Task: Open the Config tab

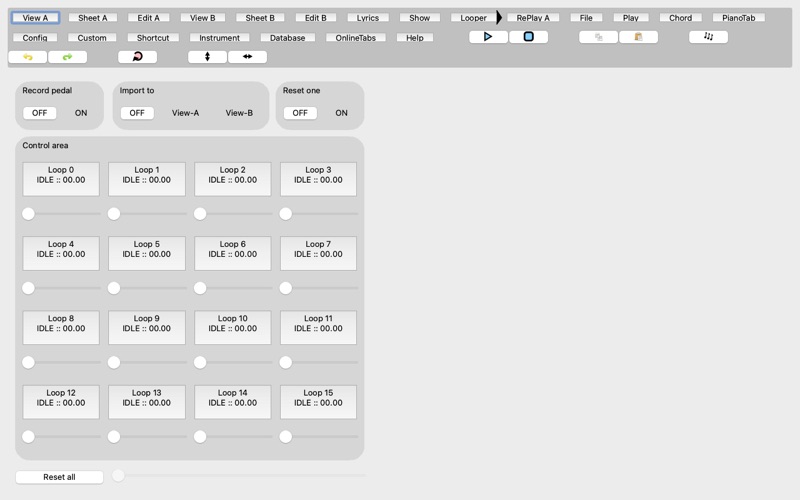Action: tap(35, 38)
